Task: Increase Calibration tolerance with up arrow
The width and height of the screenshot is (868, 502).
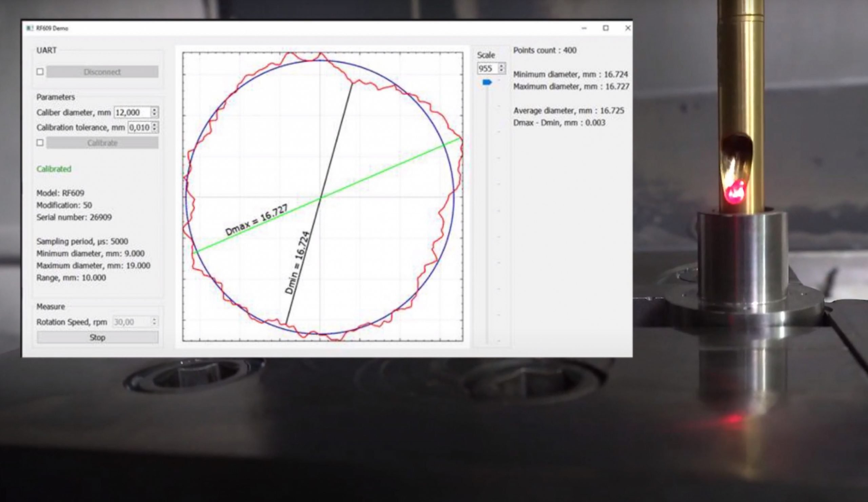Action: [x=154, y=125]
